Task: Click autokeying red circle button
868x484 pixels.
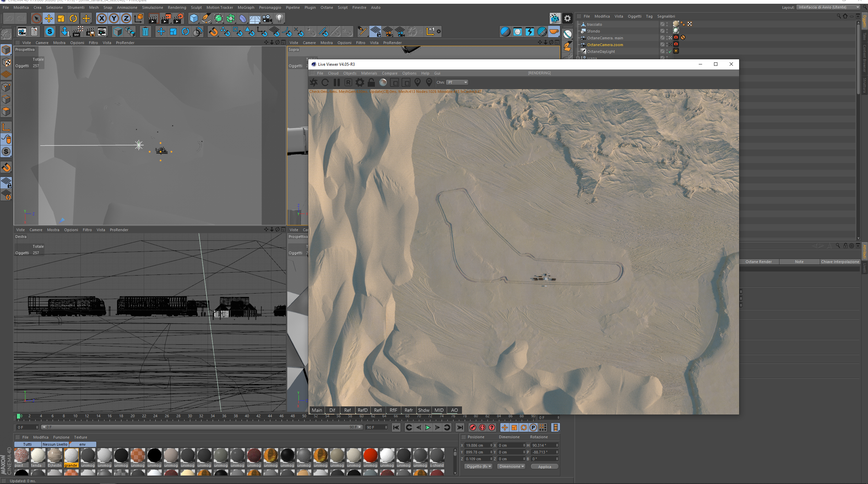Action: 482,427
